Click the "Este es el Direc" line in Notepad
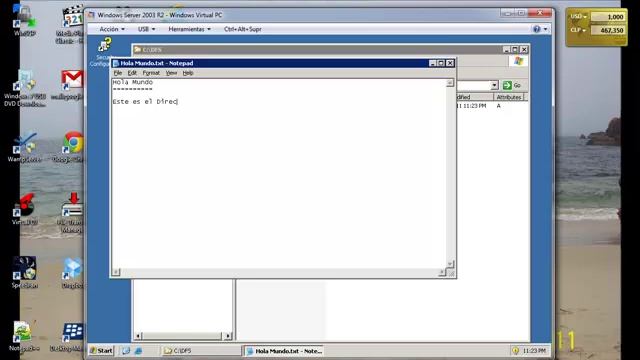This screenshot has height=360, width=640. (x=145, y=101)
